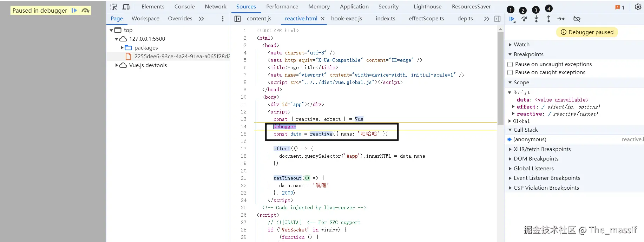This screenshot has width=644, height=242.
Task: Open the Lighthouse tab
Action: coord(427,7)
